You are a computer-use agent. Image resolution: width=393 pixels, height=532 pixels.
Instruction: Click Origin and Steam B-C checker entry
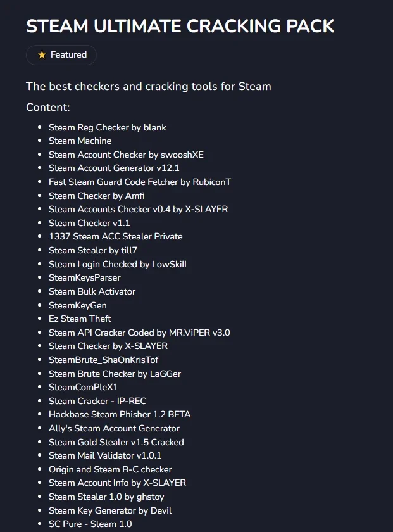click(x=110, y=469)
